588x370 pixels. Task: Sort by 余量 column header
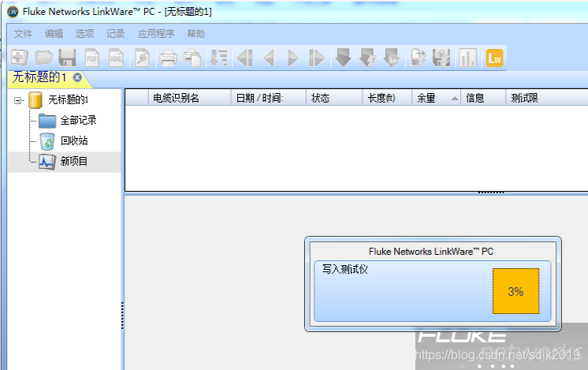(x=437, y=98)
